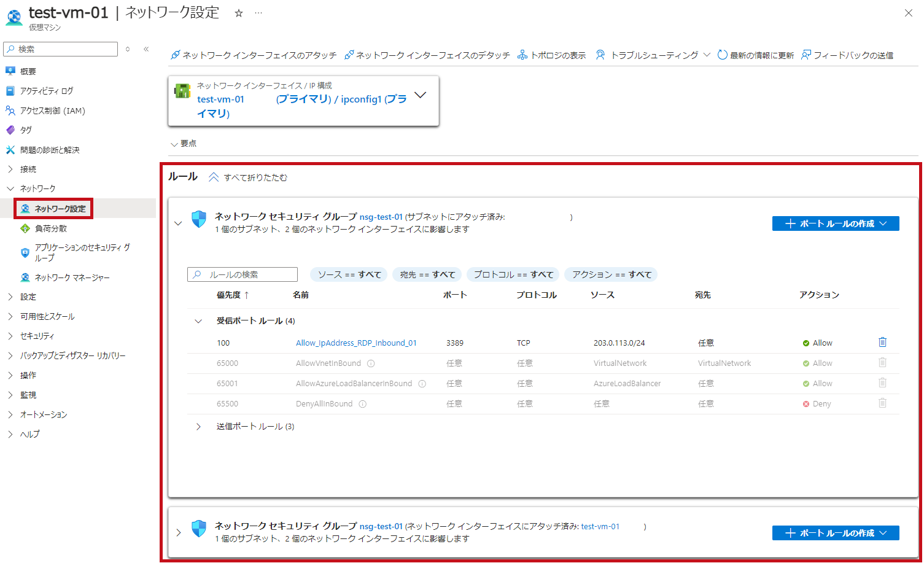924x563 pixels.
Task: Click すべて折りたたむ to collapse all rules
Action: (248, 177)
